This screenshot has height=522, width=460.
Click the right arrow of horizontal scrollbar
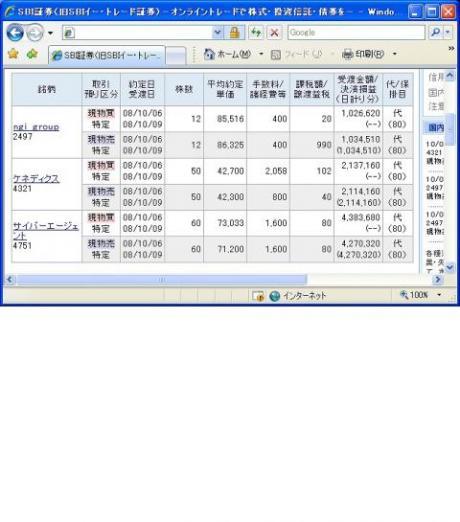[x=438, y=279]
